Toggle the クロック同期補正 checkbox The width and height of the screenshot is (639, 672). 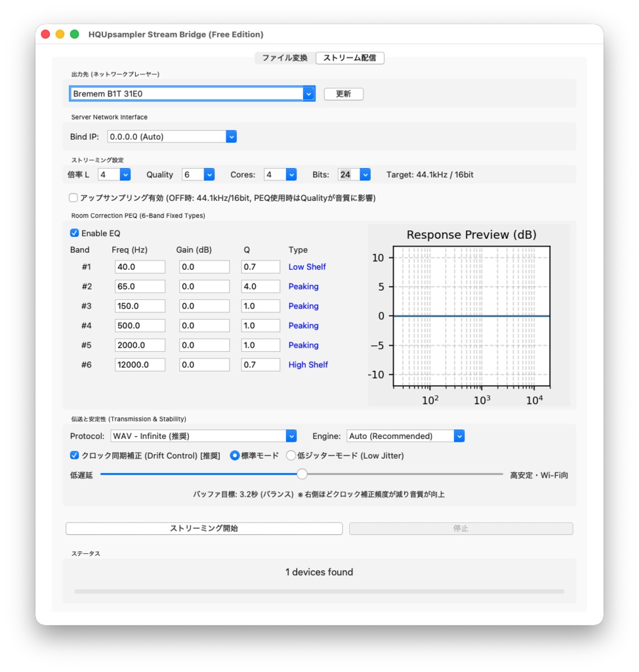74,455
